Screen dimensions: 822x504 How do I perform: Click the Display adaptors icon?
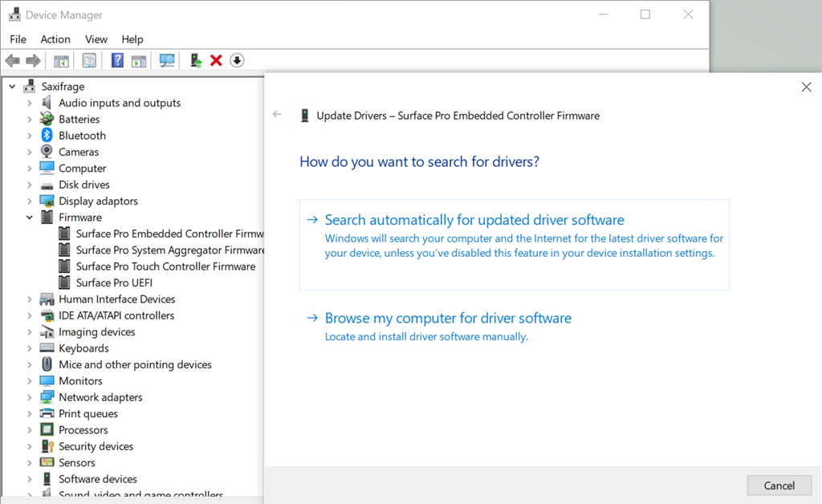47,201
